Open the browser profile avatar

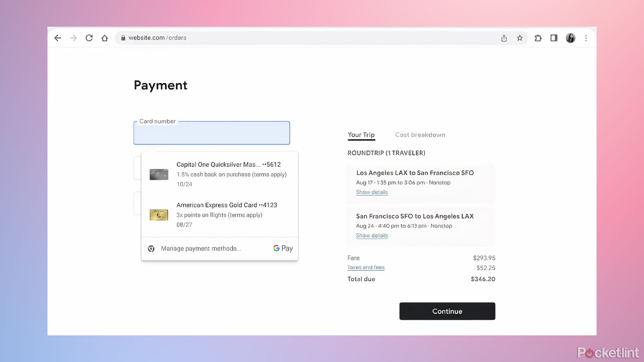click(571, 38)
